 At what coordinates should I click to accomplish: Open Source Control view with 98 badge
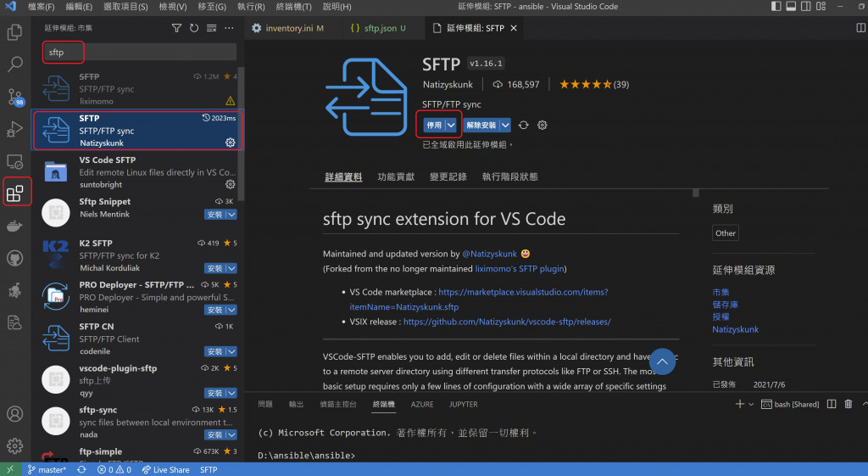tap(15, 97)
